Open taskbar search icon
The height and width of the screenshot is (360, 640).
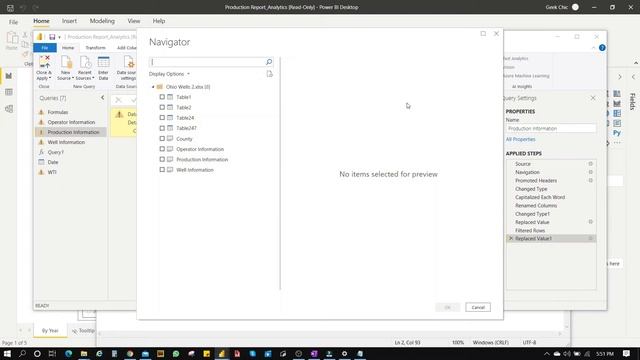(22, 353)
